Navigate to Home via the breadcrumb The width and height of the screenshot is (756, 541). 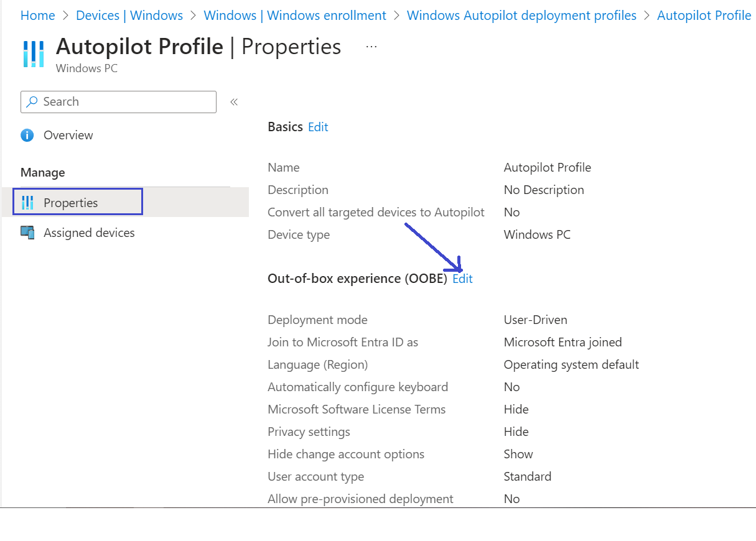pyautogui.click(x=37, y=15)
